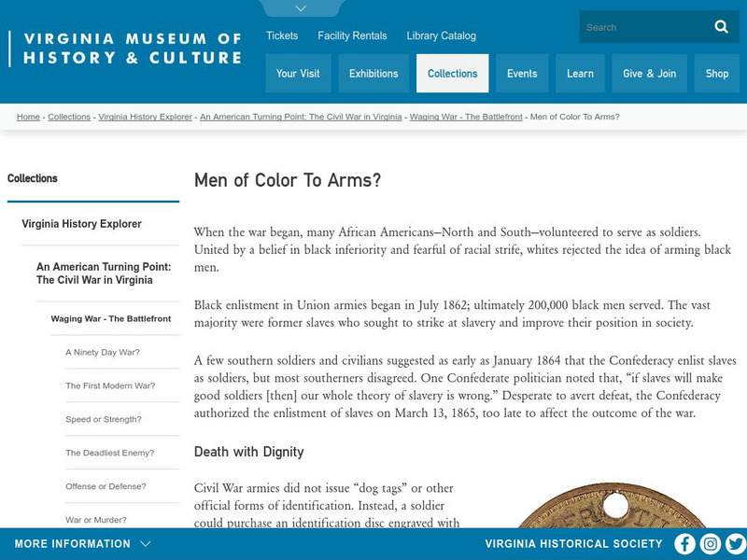Click the Virginia Museum of History logo
747x560 pixels.
[x=128, y=45]
